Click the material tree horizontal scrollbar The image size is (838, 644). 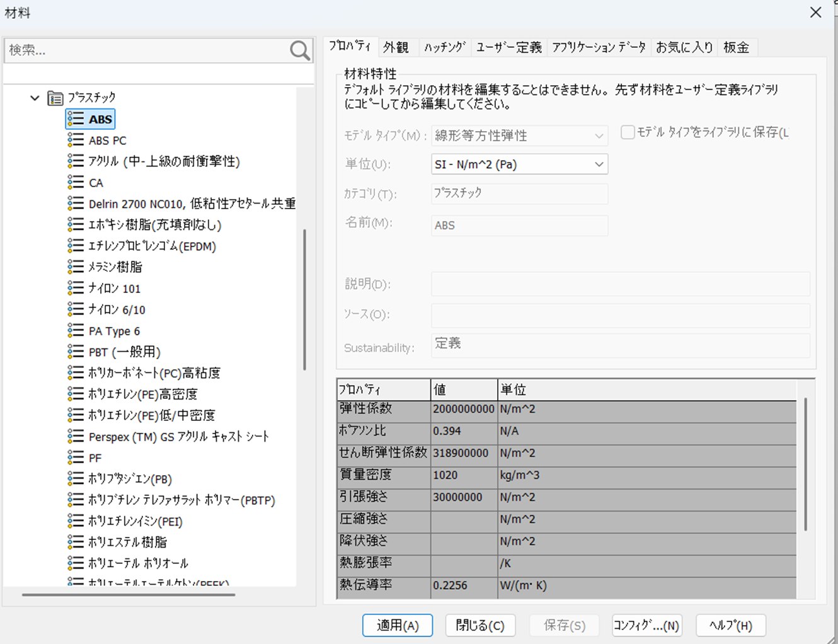pos(129,594)
